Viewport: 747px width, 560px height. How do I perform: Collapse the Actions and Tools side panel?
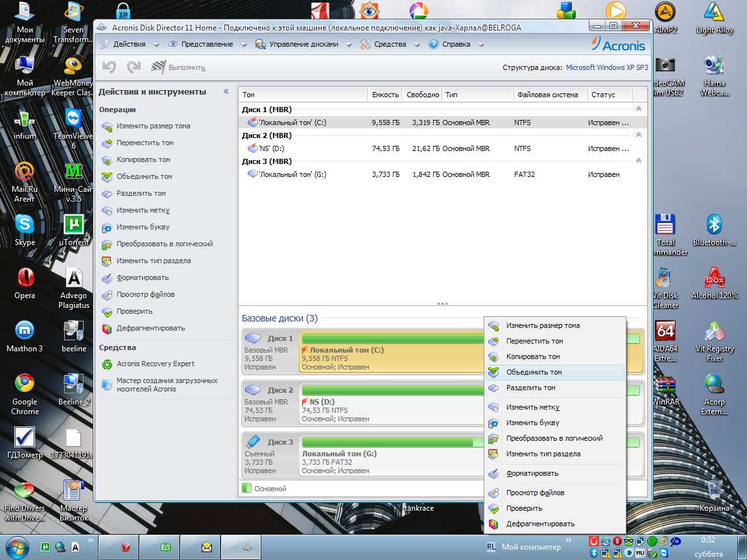pyautogui.click(x=226, y=92)
